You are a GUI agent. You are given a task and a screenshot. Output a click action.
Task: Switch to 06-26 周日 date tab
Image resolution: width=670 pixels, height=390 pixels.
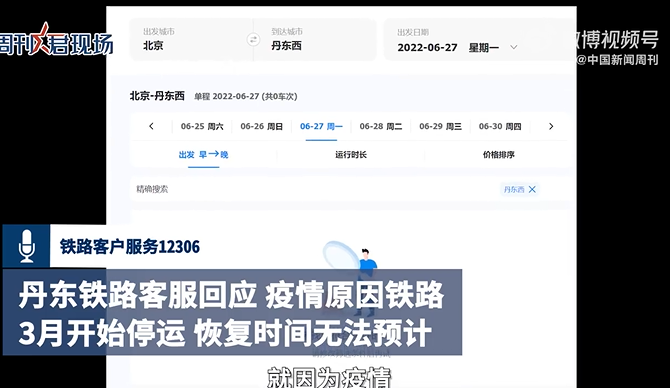[x=262, y=126]
